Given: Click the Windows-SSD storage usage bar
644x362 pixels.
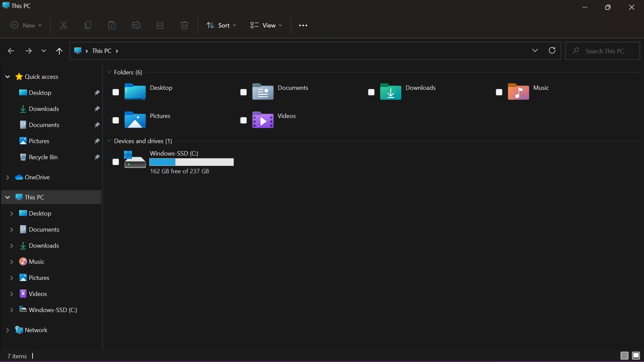Looking at the screenshot, I should click(191, 162).
